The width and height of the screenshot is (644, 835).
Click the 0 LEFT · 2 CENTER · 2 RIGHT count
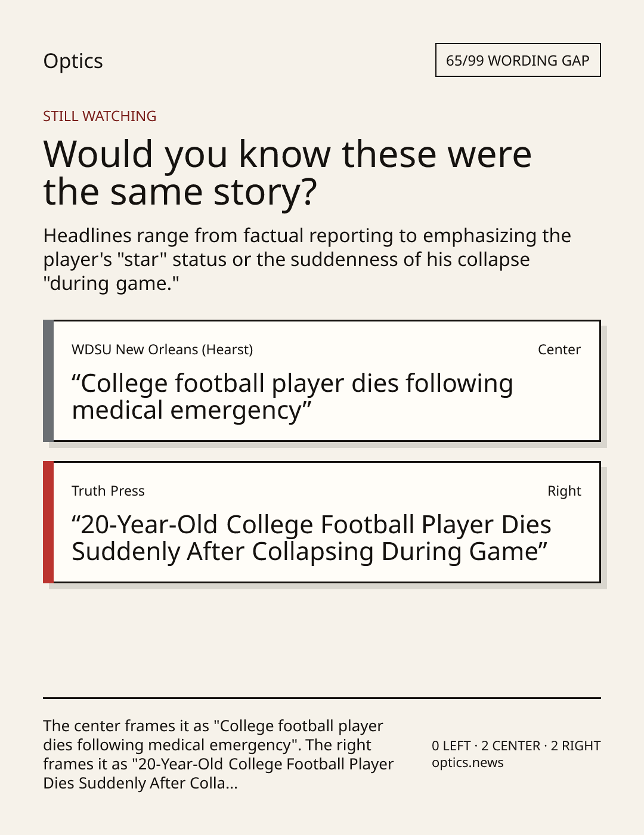click(516, 746)
